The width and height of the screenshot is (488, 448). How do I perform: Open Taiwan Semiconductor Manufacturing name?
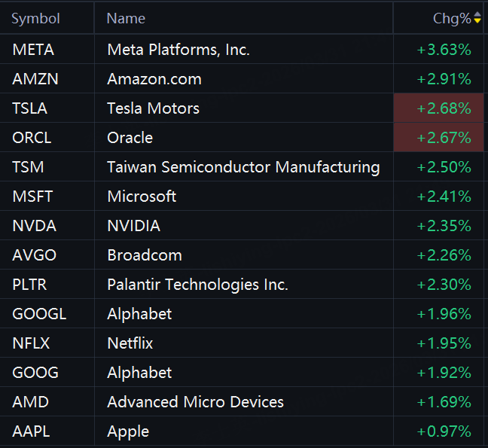[x=243, y=167]
